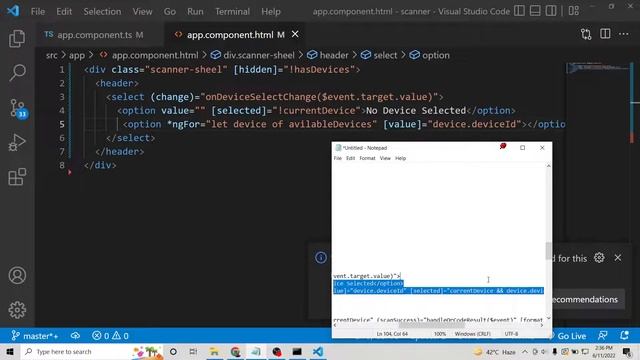Screen dimensions: 640x360
Task: Split the editor to the right
Action: point(605,34)
